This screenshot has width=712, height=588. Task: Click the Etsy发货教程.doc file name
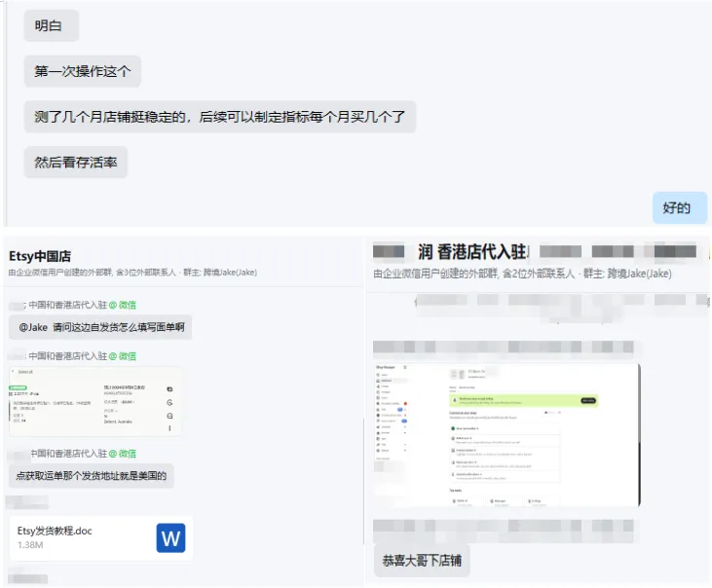tap(55, 531)
